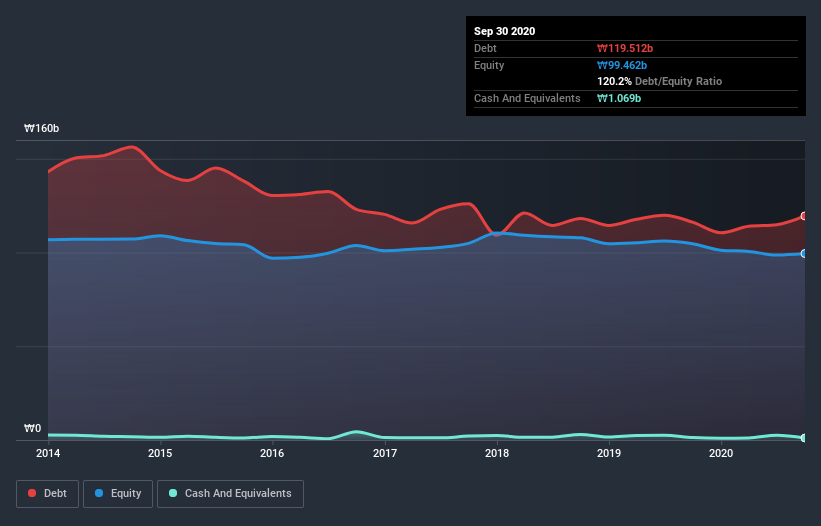Select the 2019 x-axis label
The height and width of the screenshot is (526, 821).
(x=609, y=453)
